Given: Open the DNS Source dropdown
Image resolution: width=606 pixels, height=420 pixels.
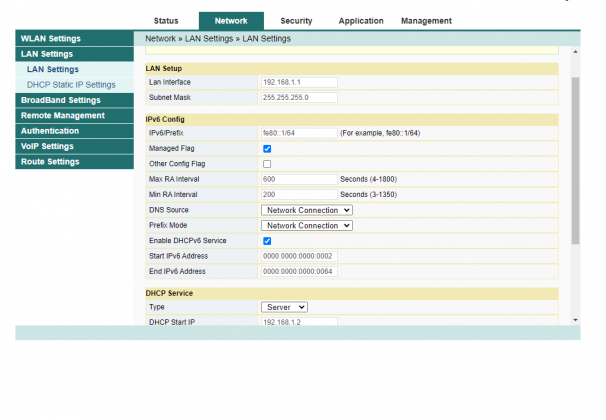Looking at the screenshot, I should pyautogui.click(x=307, y=210).
